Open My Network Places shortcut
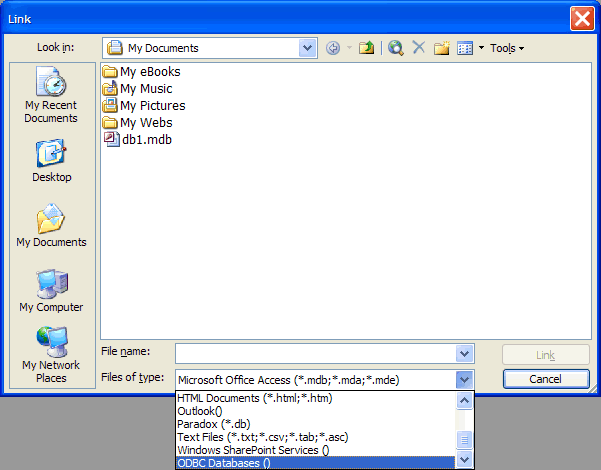The width and height of the screenshot is (601, 470). point(51,354)
